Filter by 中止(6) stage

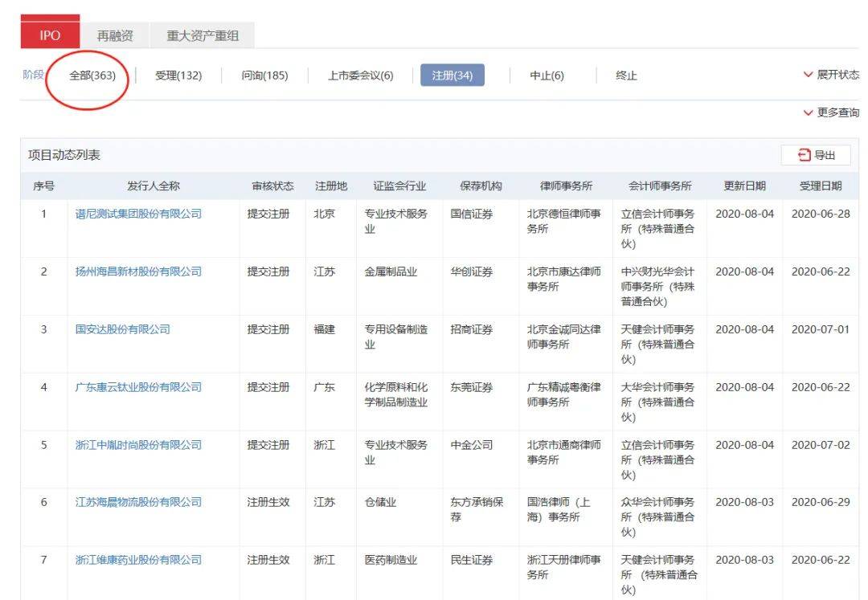point(547,76)
